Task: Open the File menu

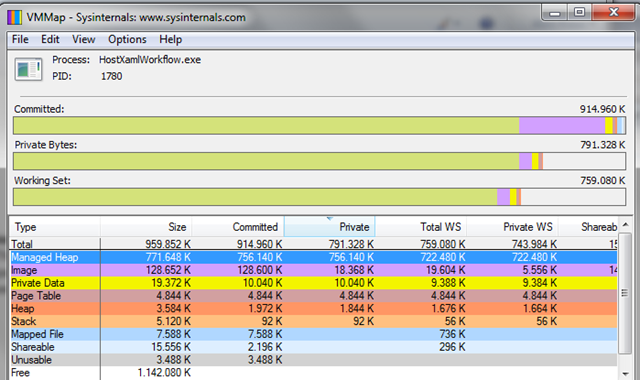Action: click(x=20, y=39)
